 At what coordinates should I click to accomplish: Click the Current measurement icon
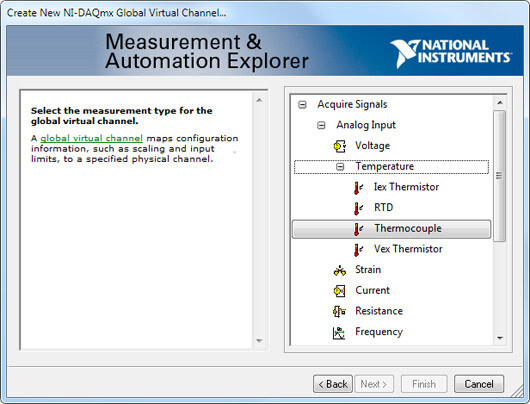coord(339,291)
